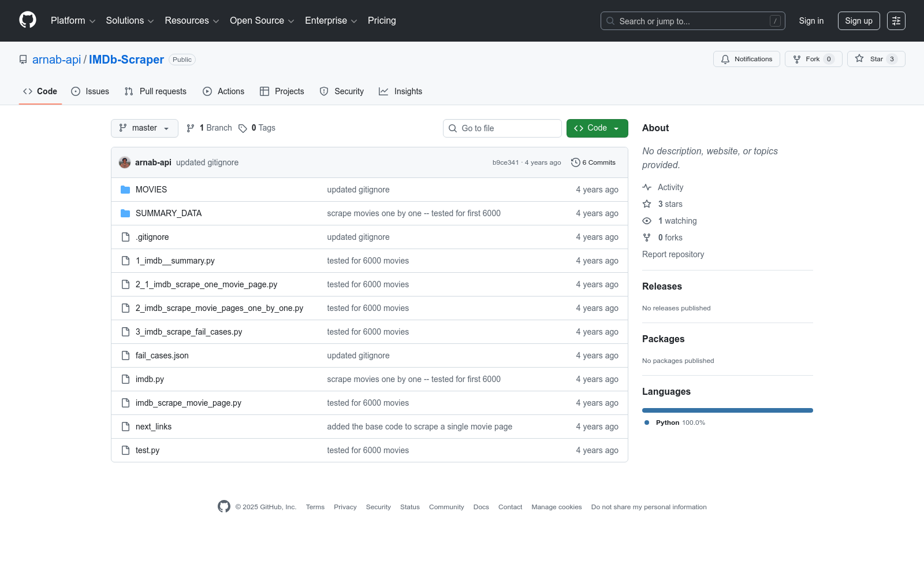Viewport: 924px width, 578px height.
Task: Click the fork icon beside 0 forks
Action: 647,238
